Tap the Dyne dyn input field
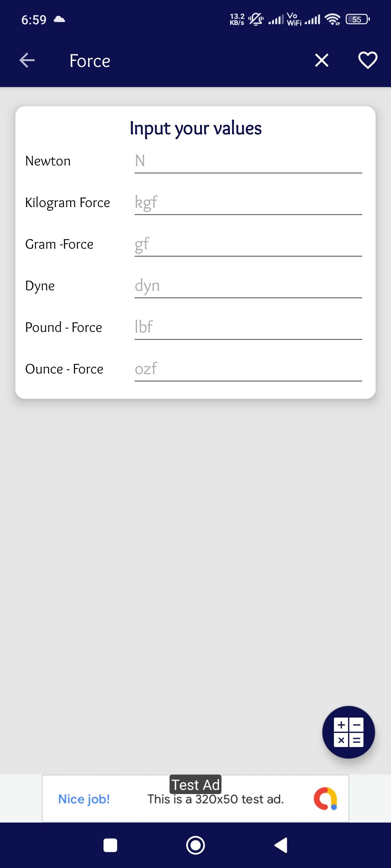Screen dimensions: 391x868 (248, 286)
